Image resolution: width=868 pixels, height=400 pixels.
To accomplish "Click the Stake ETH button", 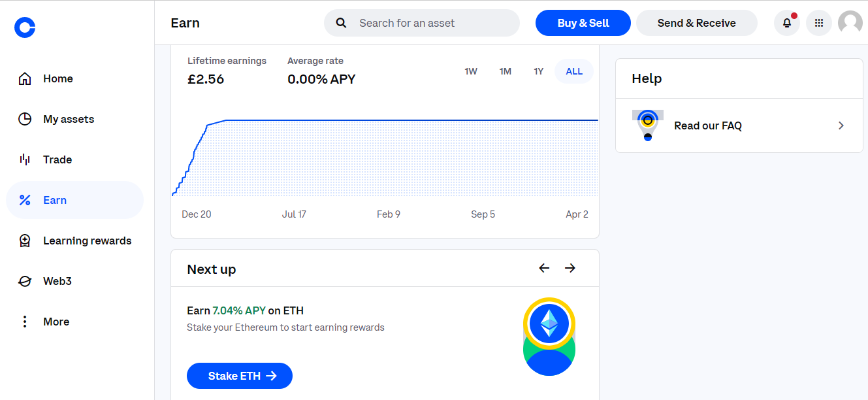I will 239,376.
